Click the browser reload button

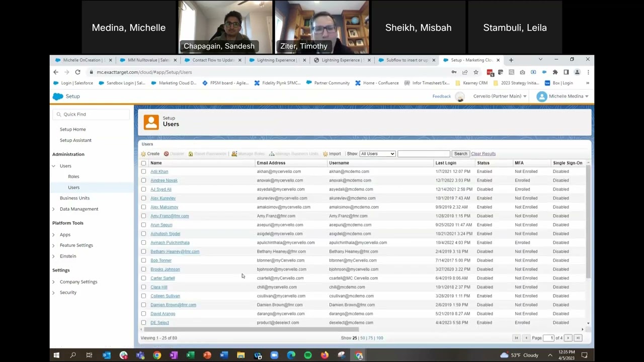point(77,72)
